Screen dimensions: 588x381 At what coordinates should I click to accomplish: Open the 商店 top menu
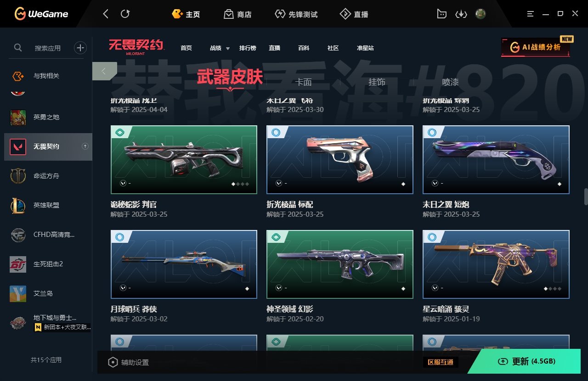coord(237,14)
